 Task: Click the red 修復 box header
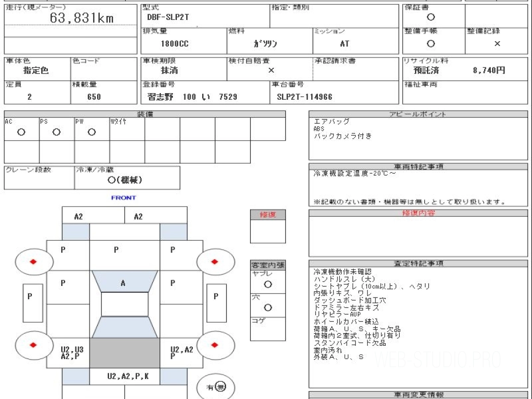(268, 215)
